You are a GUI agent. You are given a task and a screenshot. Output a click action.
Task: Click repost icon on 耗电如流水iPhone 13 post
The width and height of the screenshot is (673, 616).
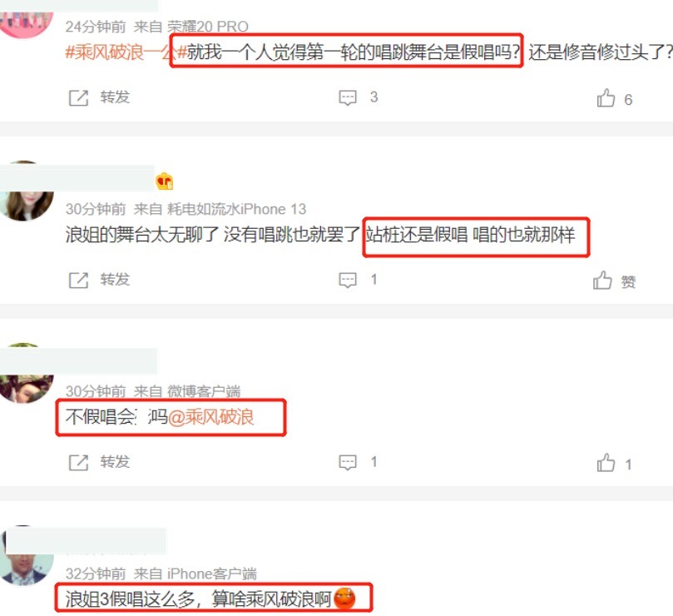click(78, 280)
